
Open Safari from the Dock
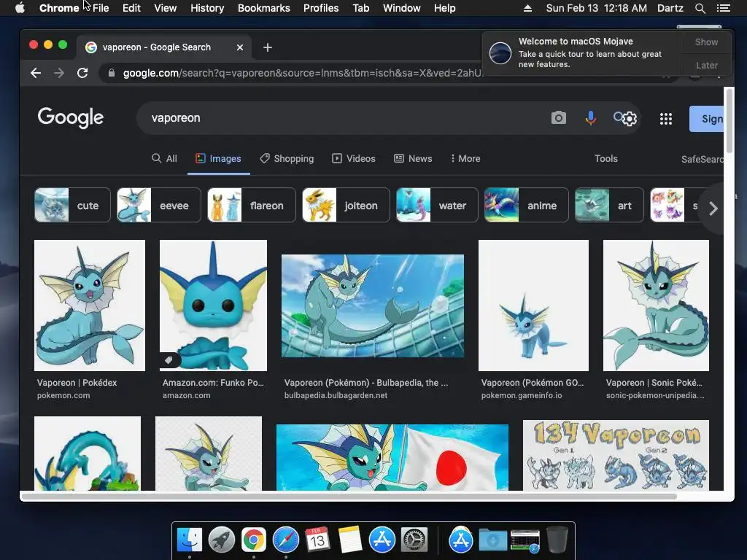[286, 540]
